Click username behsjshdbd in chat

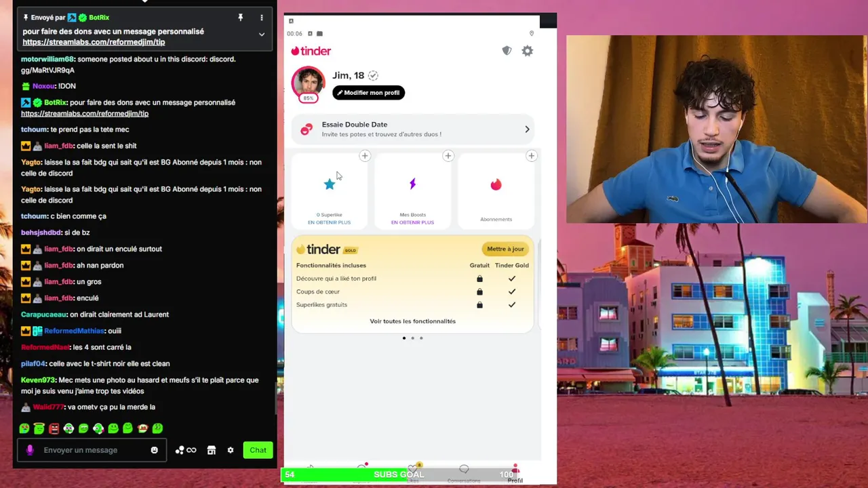click(41, 232)
